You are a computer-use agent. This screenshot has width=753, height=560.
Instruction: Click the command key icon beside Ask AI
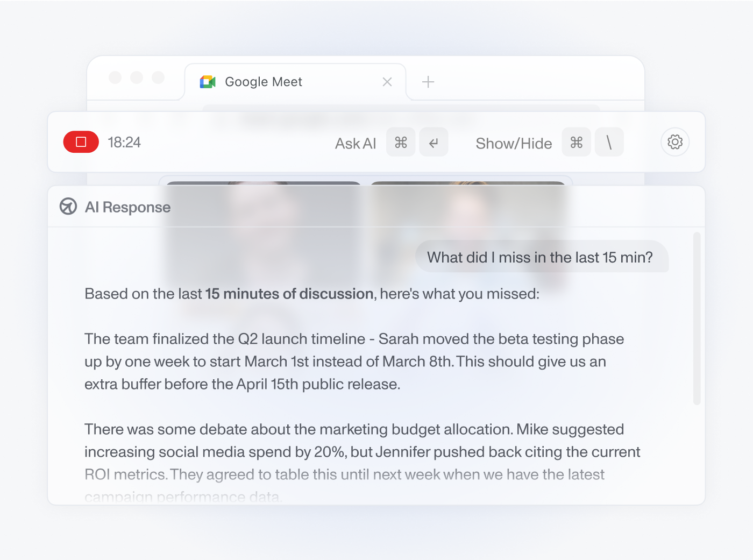click(x=401, y=142)
